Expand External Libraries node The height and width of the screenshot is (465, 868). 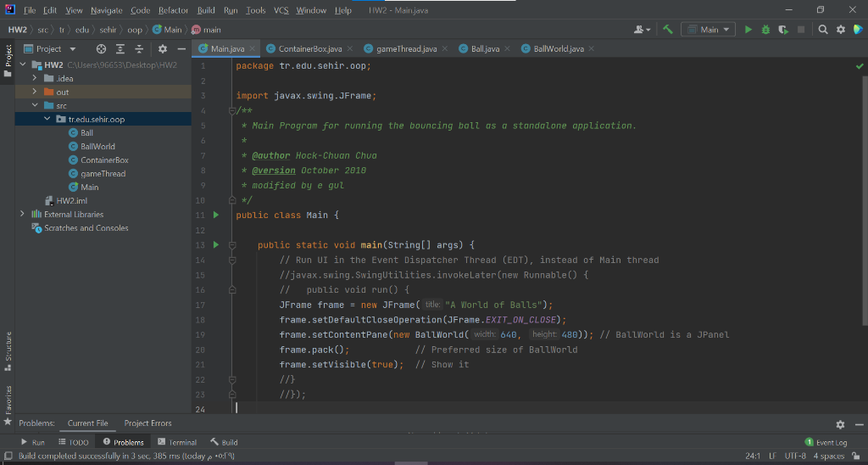point(23,214)
